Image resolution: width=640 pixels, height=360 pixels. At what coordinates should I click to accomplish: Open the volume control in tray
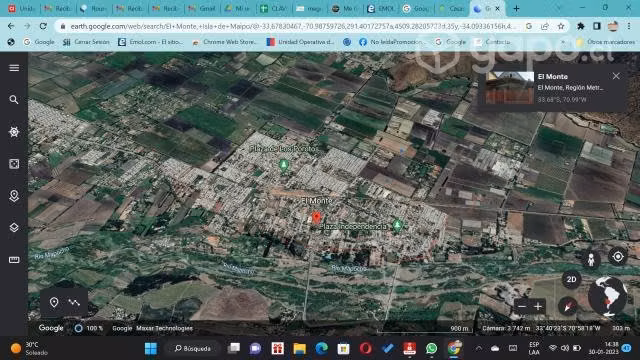[565, 348]
